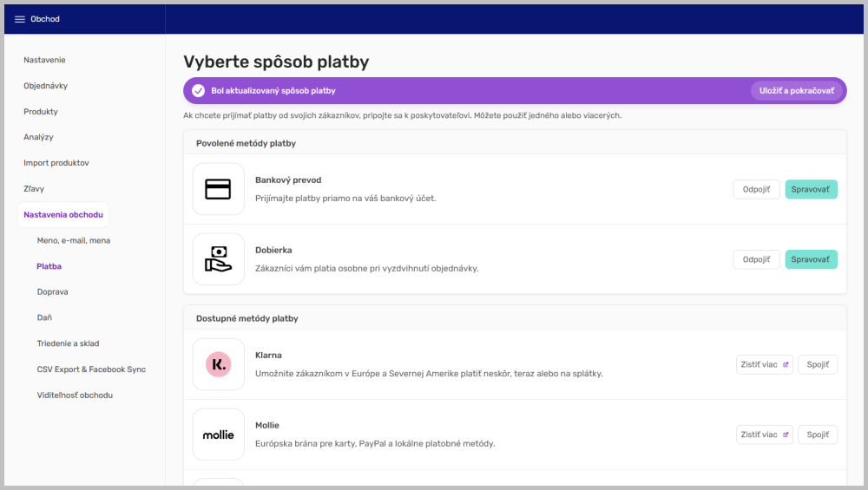The height and width of the screenshot is (490, 868).
Task: Open Zistiť viac external link for Mollie
Action: (x=764, y=434)
